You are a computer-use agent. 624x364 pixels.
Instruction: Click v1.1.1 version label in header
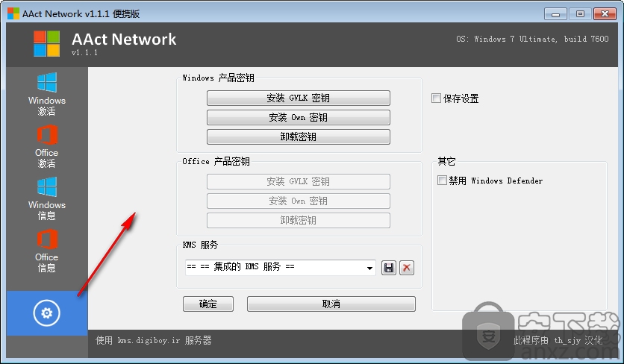pyautogui.click(x=84, y=52)
